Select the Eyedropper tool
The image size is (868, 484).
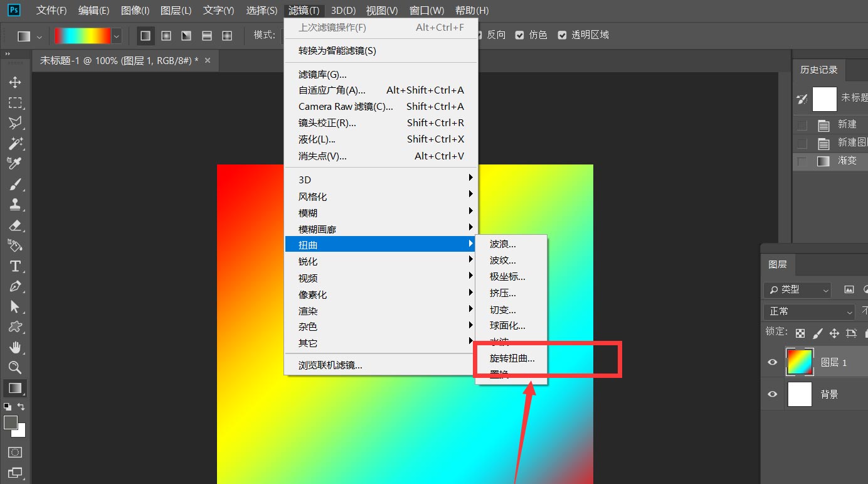pyautogui.click(x=15, y=163)
